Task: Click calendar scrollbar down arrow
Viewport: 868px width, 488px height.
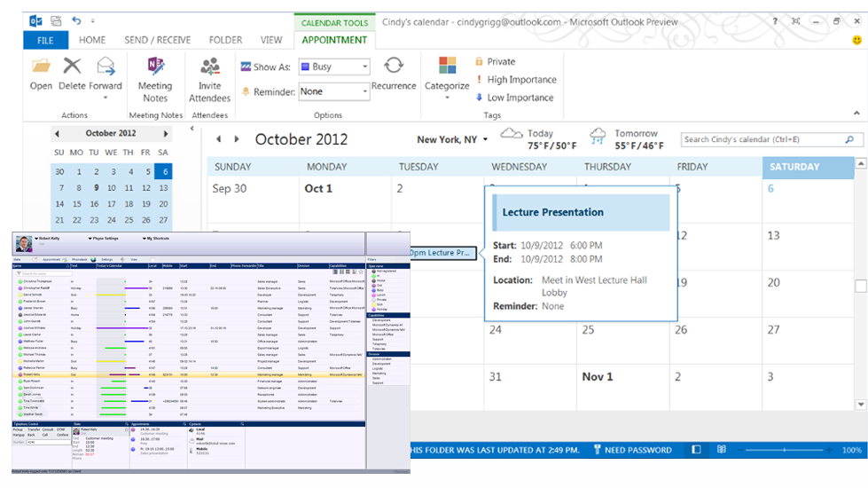Action: [861, 405]
